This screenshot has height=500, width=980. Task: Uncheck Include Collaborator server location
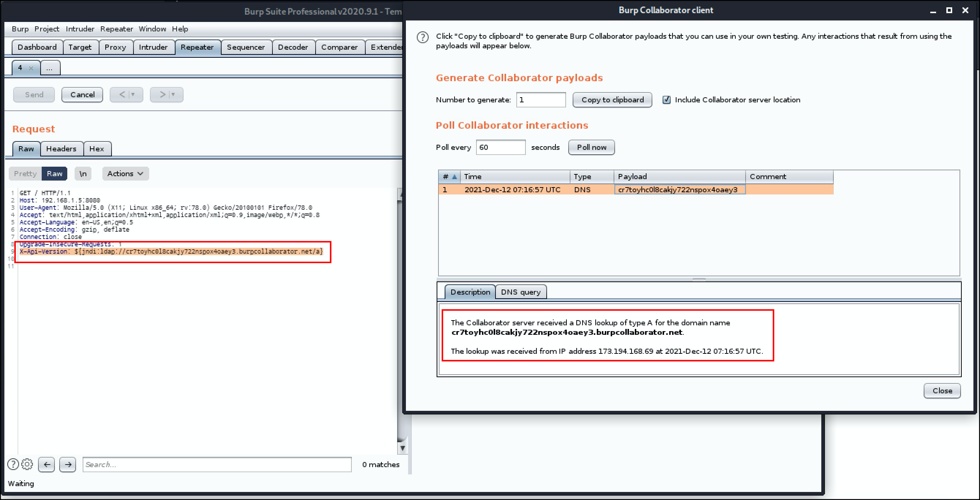(x=667, y=100)
